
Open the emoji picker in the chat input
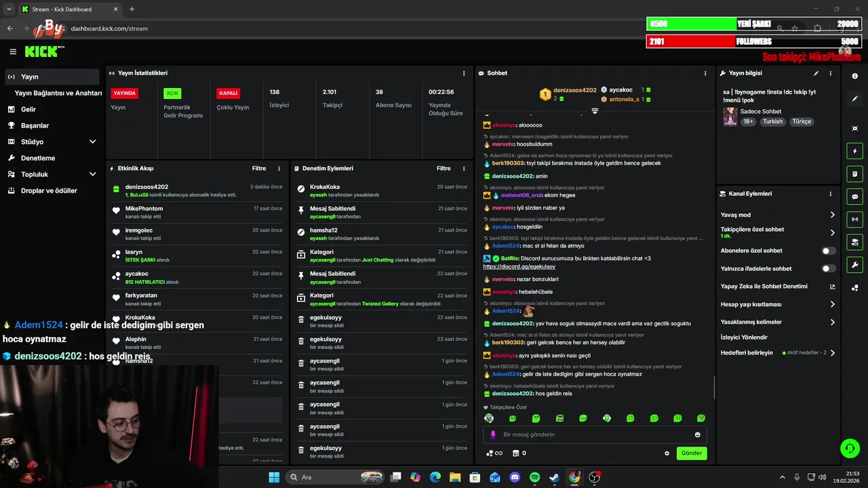pyautogui.click(x=697, y=434)
